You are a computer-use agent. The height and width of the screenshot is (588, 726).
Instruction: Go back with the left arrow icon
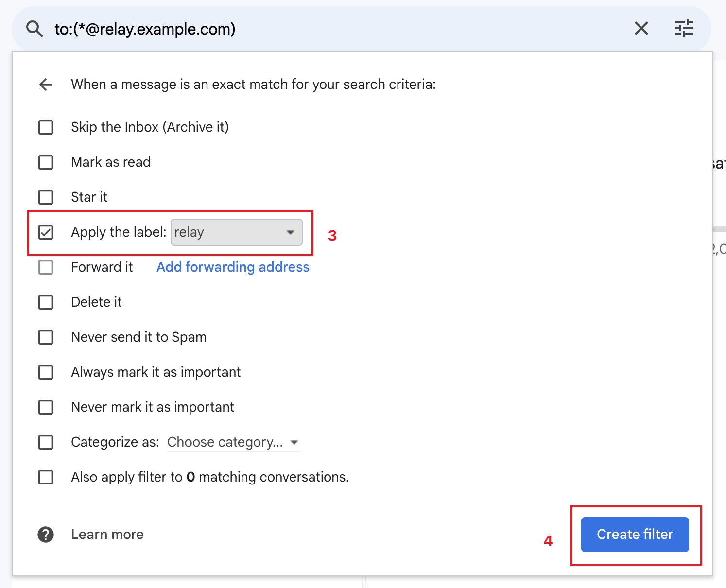coord(46,85)
